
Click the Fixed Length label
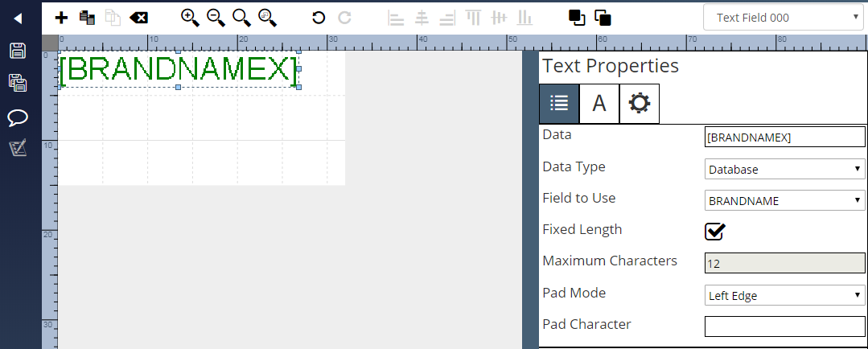tap(582, 229)
